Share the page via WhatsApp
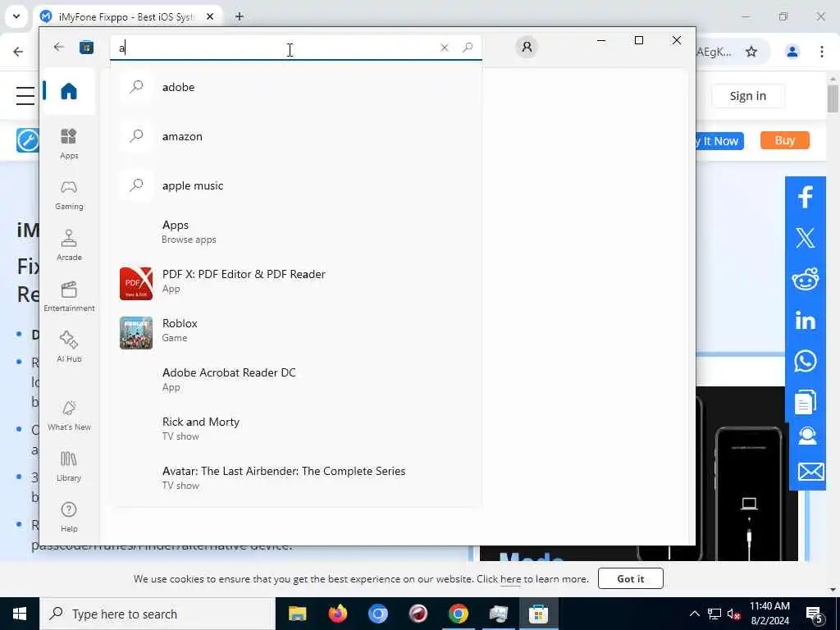Screen dimensions: 840x630 coord(806,361)
